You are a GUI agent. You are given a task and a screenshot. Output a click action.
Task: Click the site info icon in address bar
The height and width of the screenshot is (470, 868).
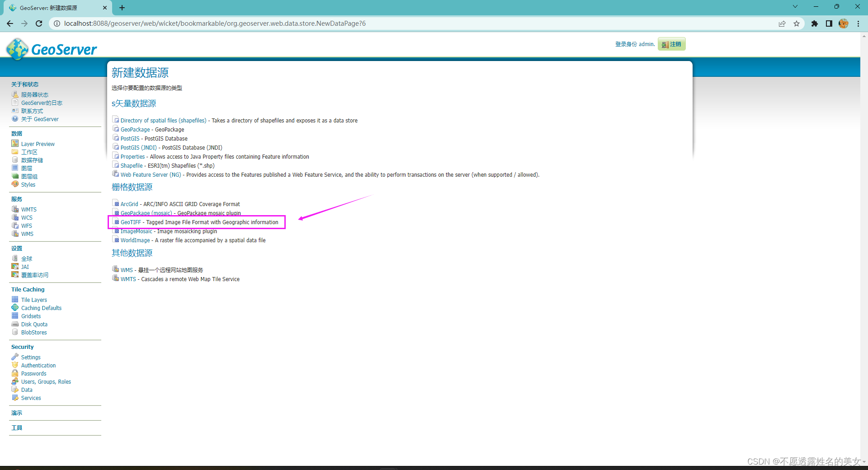point(57,23)
